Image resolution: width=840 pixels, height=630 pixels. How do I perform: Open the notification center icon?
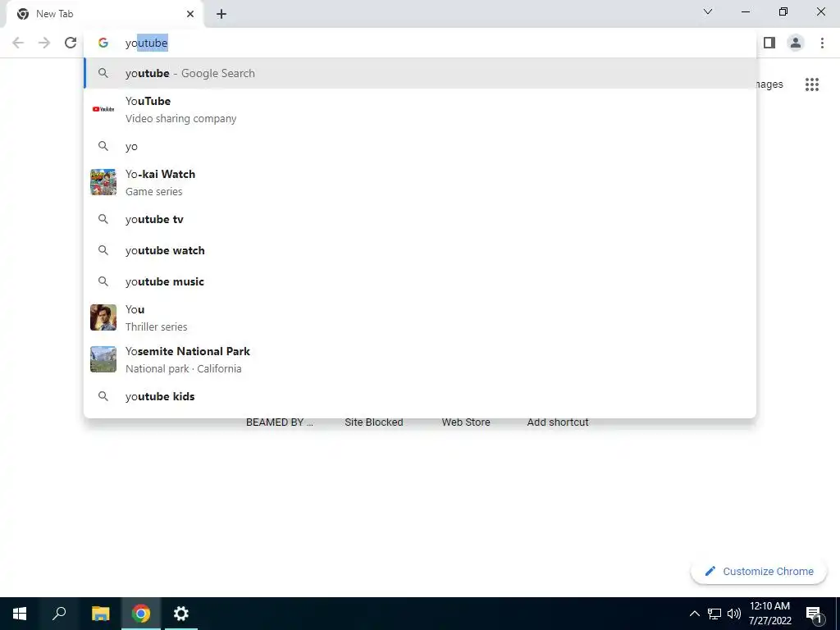tap(814, 614)
